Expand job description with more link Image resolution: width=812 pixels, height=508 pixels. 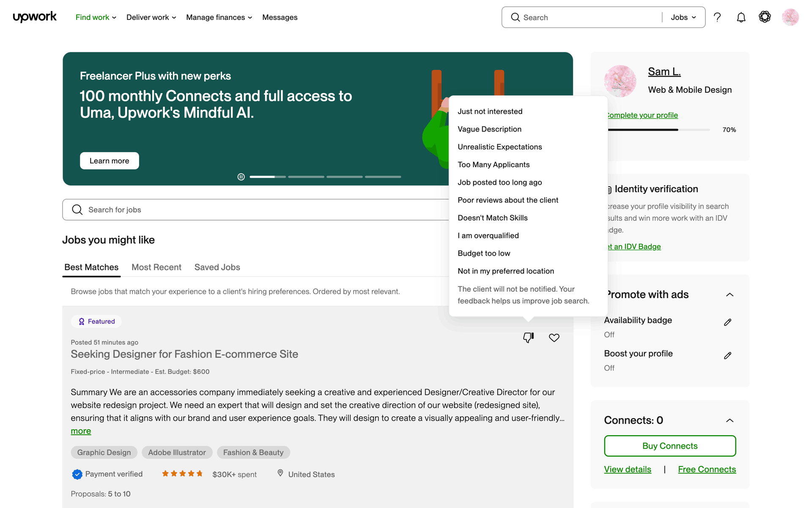[x=81, y=431]
